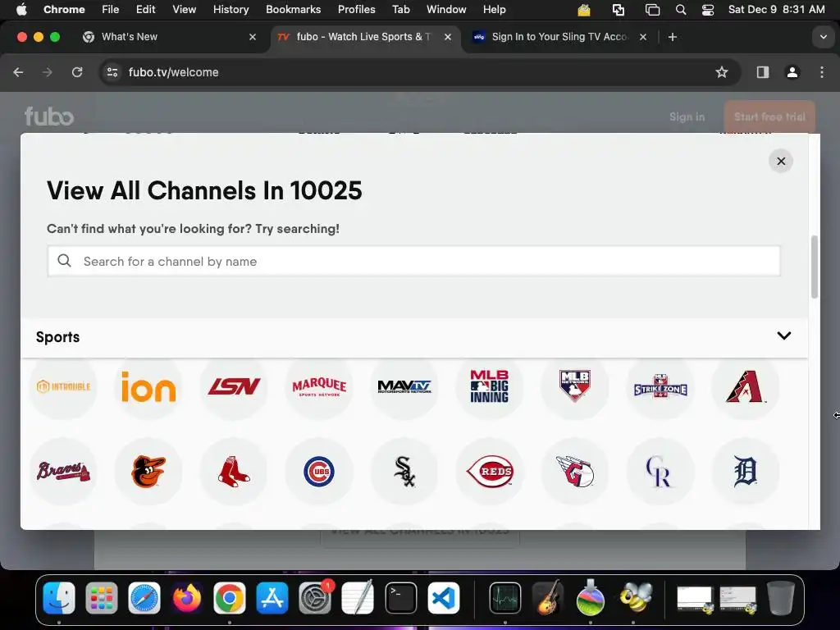The image size is (840, 630).
Task: Open the Chrome profile icon
Action: pyautogui.click(x=792, y=72)
